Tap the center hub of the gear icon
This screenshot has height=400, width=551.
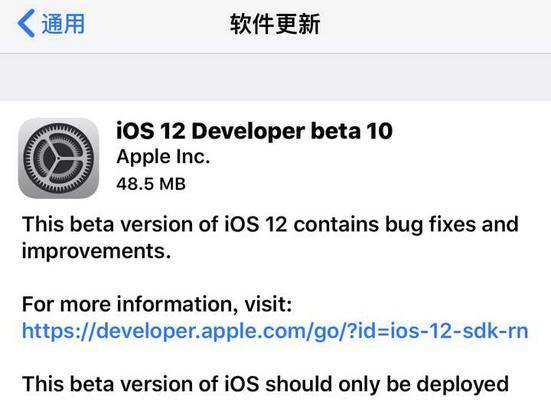58,159
